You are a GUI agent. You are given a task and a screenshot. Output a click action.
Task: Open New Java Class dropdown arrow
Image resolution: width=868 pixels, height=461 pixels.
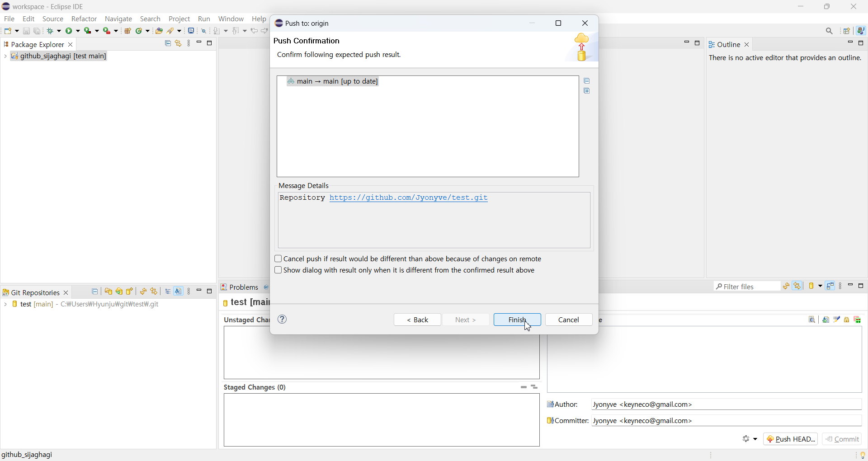pos(148,31)
